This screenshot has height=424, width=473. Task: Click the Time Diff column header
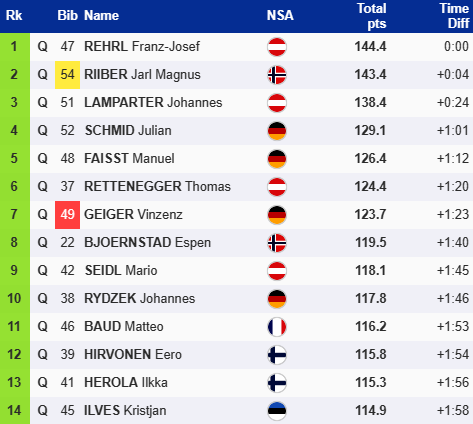tap(454, 16)
